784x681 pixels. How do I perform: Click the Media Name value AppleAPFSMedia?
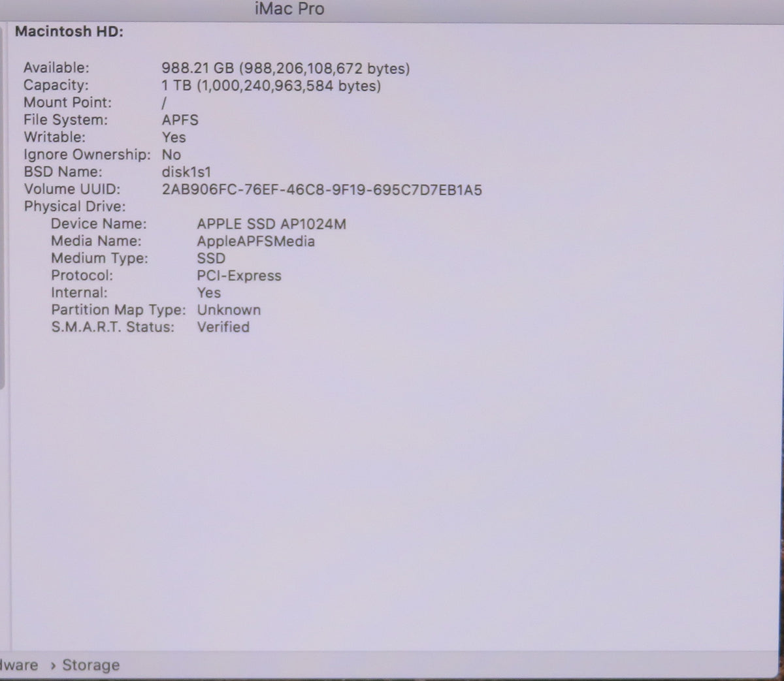tap(256, 241)
